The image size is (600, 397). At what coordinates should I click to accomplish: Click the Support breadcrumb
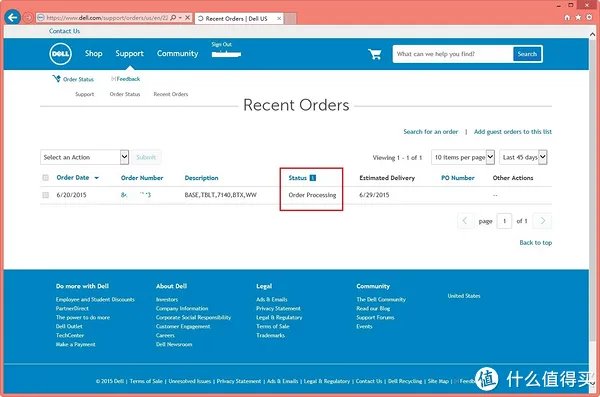pos(85,94)
